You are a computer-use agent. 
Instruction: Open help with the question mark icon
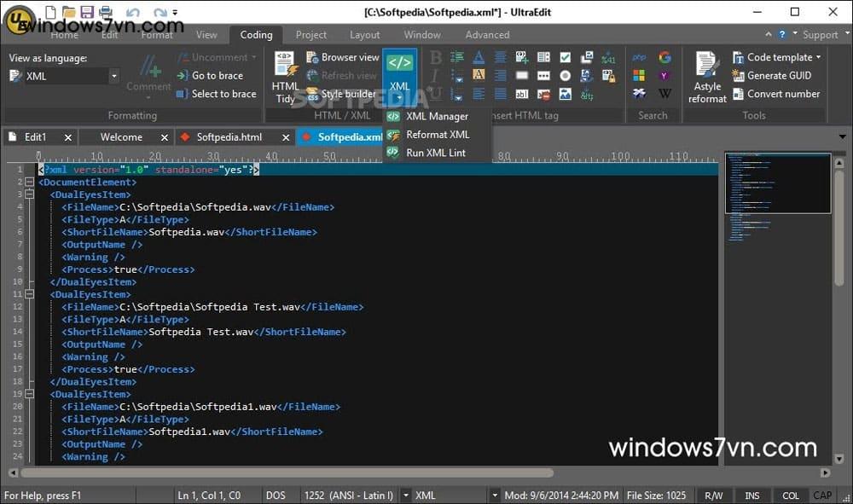(781, 34)
